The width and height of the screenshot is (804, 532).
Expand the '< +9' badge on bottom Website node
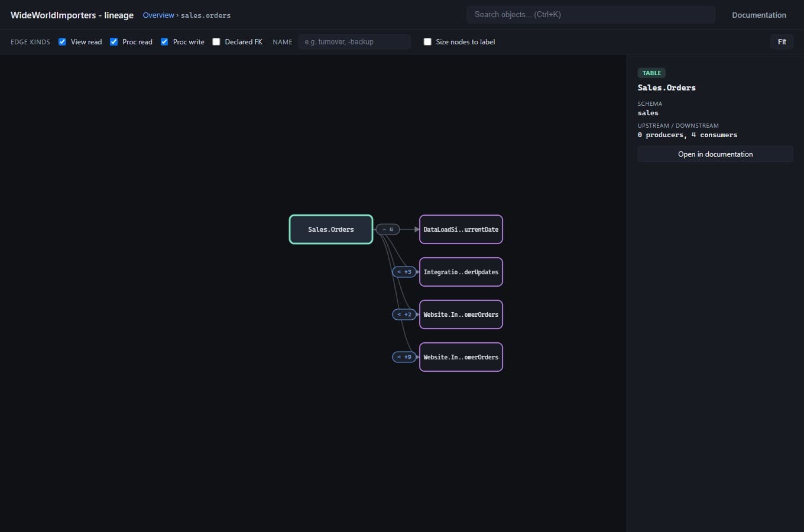(404, 357)
